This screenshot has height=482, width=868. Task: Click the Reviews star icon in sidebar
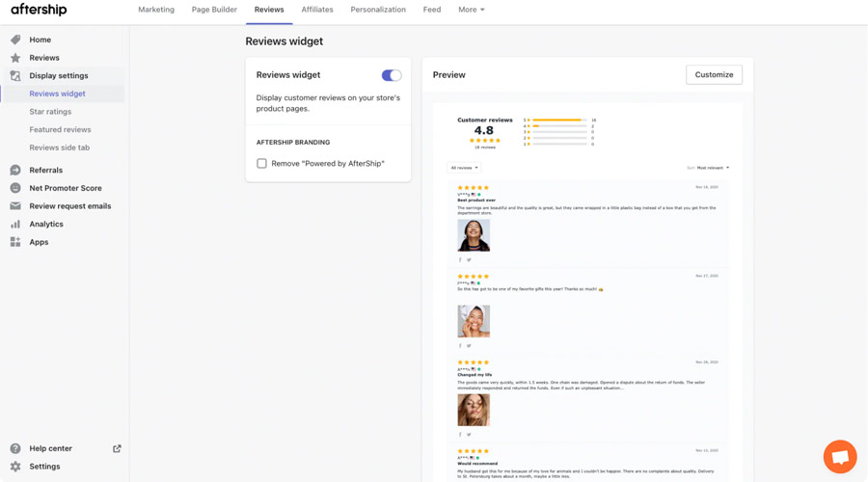(15, 58)
